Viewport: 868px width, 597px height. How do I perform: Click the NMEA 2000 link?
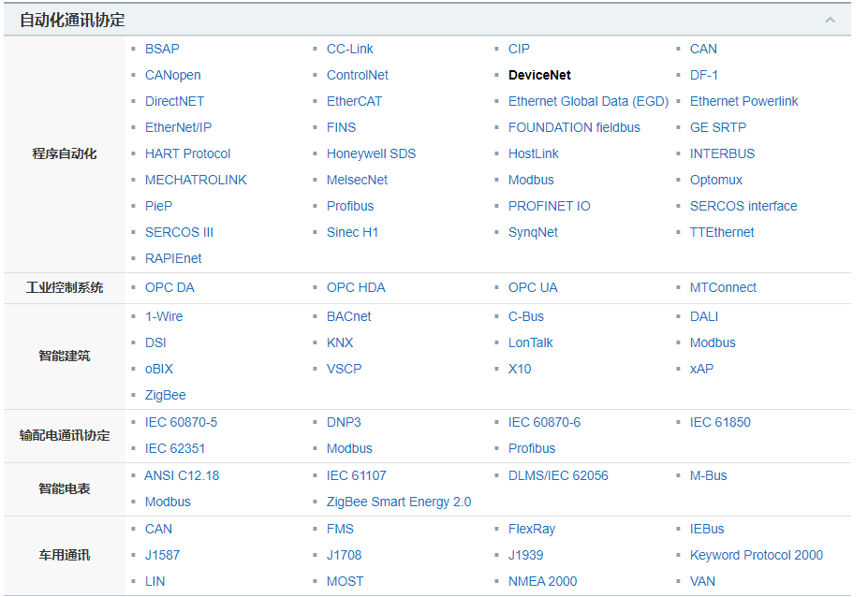(x=542, y=581)
